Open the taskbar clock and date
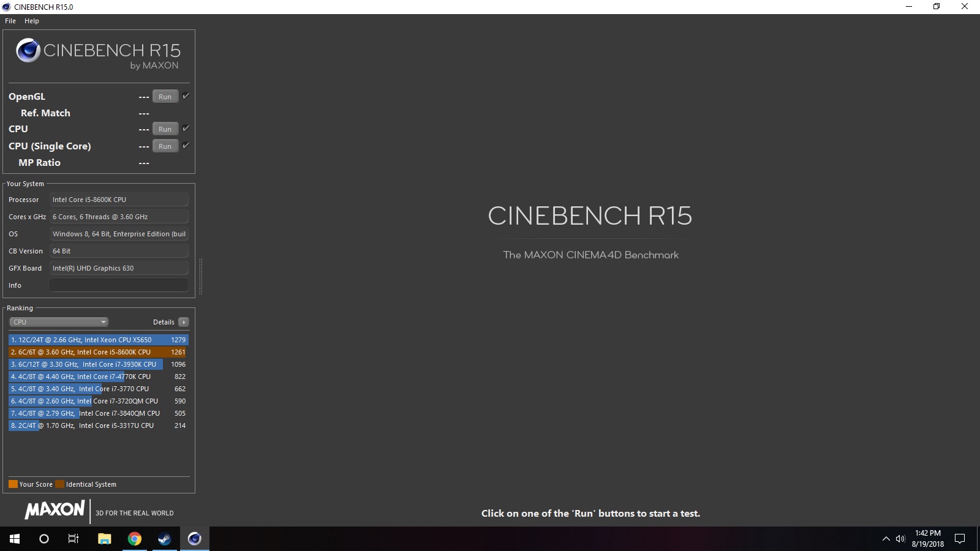This screenshot has height=551, width=980. [927, 539]
